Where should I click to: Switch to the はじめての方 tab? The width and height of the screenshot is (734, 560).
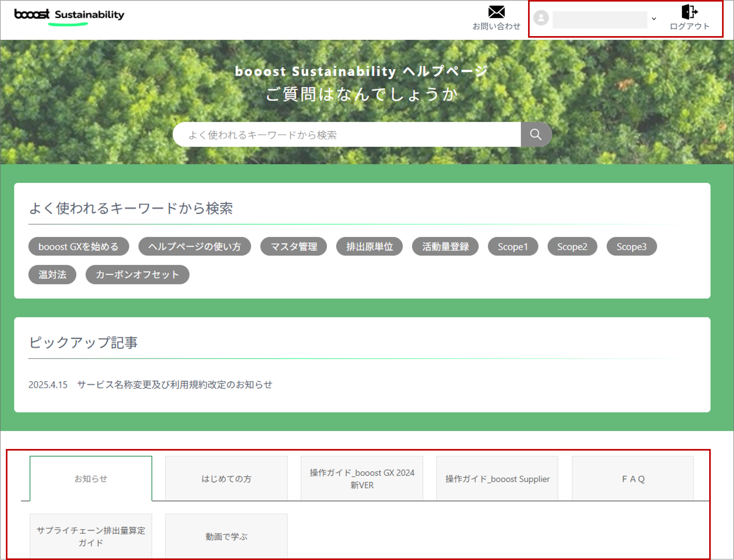click(226, 479)
